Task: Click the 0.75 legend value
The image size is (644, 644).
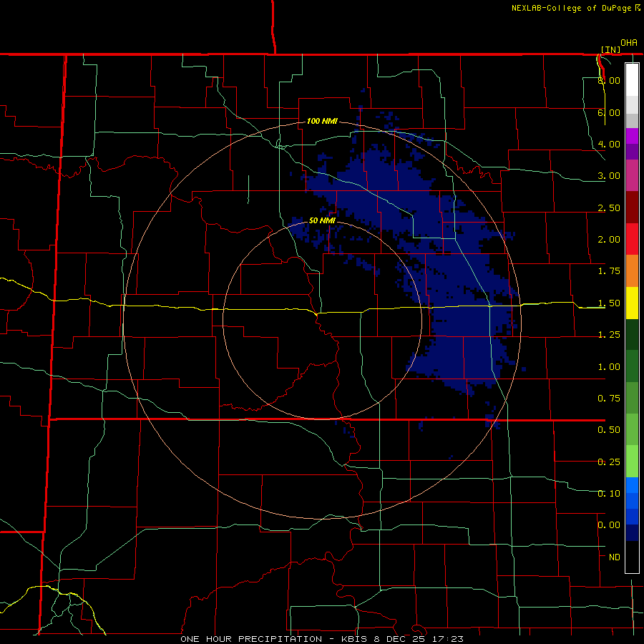Action: point(609,399)
